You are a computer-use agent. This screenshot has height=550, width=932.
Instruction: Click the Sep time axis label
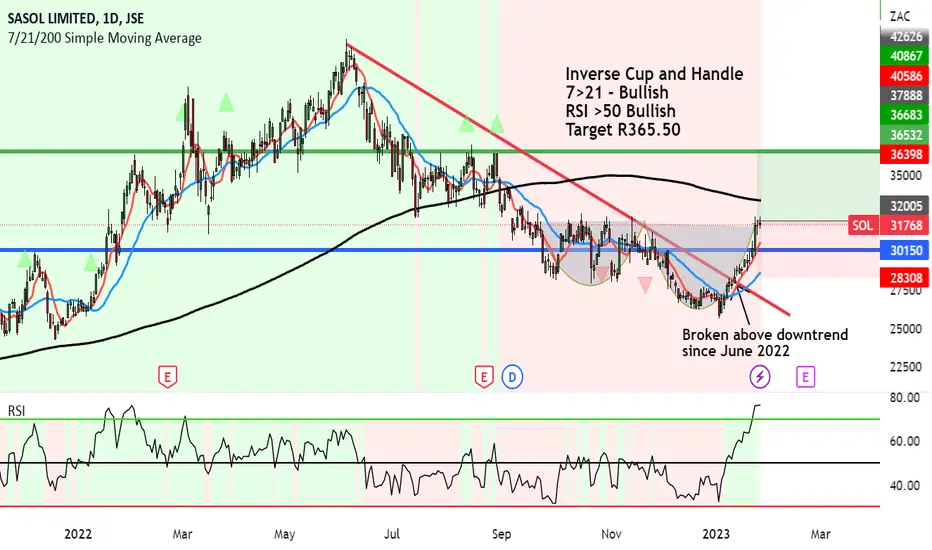point(501,534)
